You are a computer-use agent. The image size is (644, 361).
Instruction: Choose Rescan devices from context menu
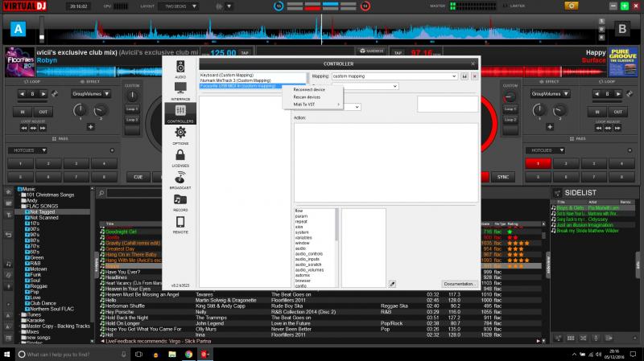tap(307, 97)
